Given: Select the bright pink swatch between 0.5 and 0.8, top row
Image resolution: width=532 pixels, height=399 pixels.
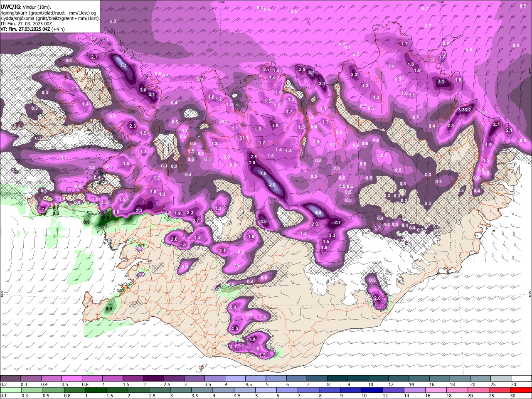Looking at the screenshot, I should click(x=71, y=378).
